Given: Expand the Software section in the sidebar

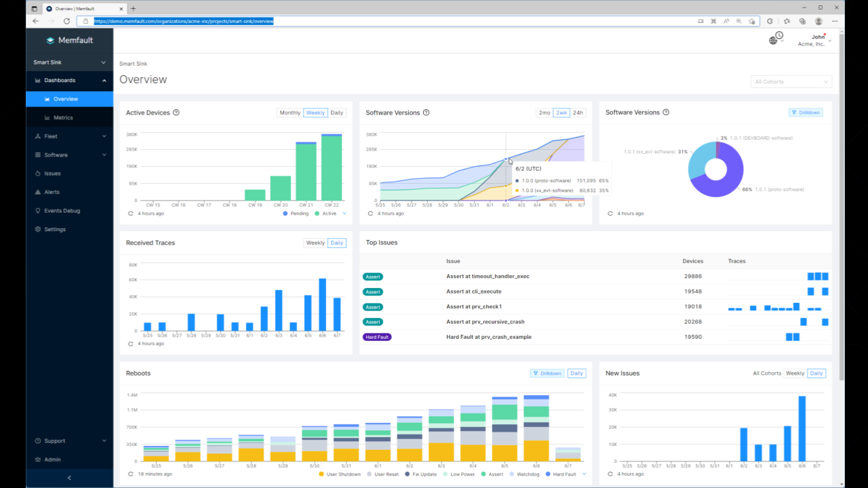Looking at the screenshot, I should [54, 155].
